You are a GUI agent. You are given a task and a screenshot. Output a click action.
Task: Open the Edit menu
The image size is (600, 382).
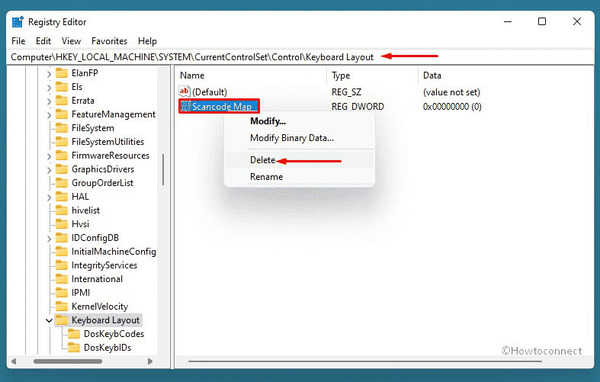43,41
